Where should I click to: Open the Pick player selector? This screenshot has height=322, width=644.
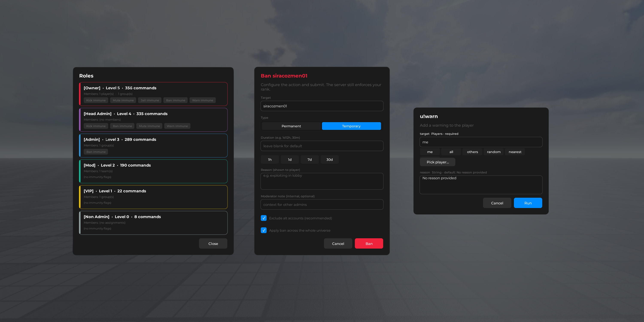point(437,162)
